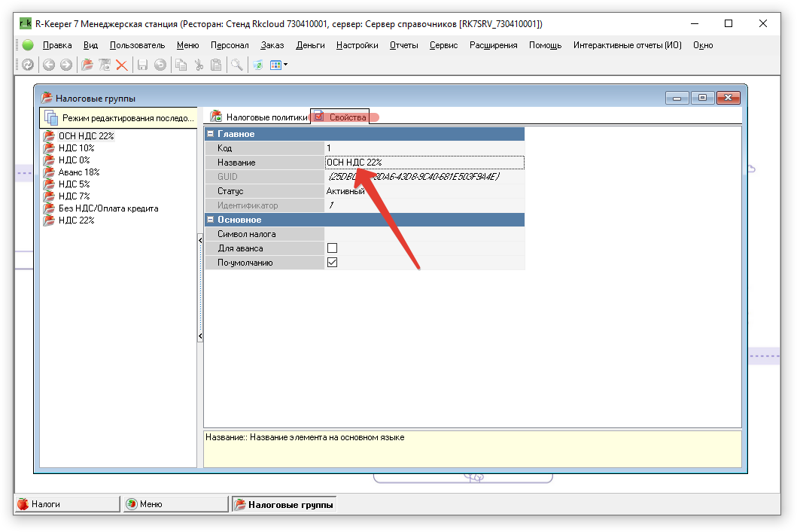797x532 pixels.
Task: Collapse the "Основное" properties section
Action: tap(211, 220)
